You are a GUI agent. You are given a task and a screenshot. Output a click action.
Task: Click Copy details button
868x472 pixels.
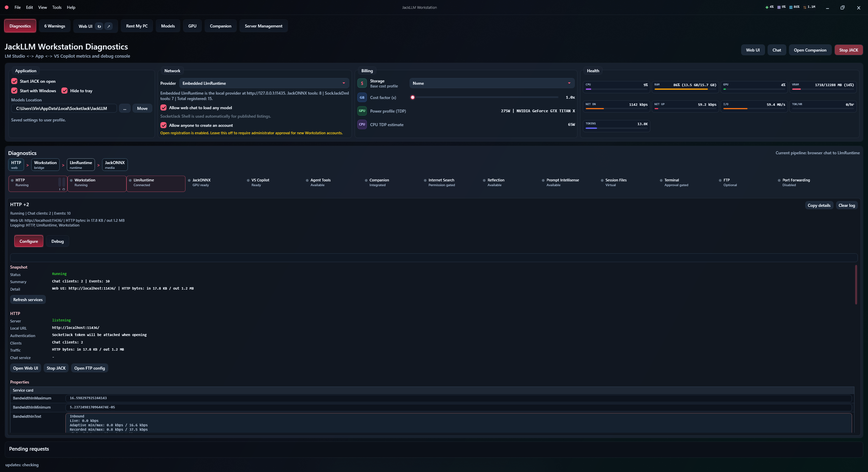(x=819, y=205)
